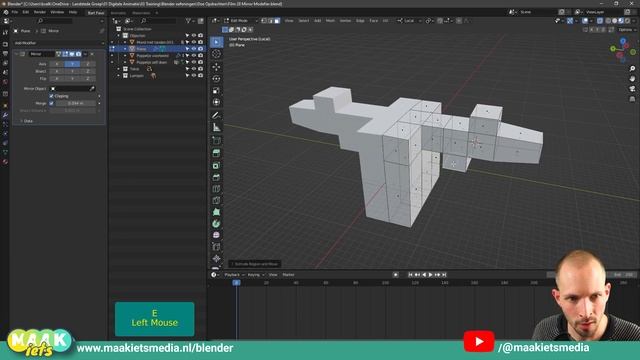The height and width of the screenshot is (360, 640).
Task: Open the viewport Options dropdown
Action: coord(626,30)
